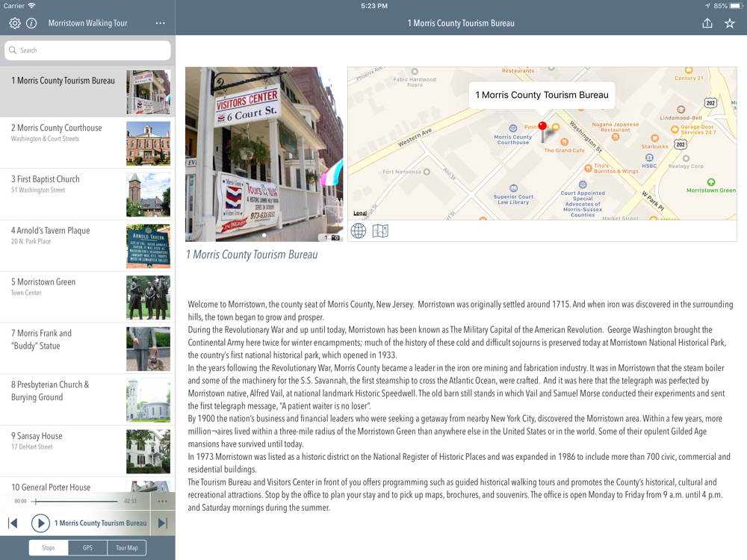The image size is (747, 560).
Task: Open stop 1 Morris County Tourism Bureau
Action: click(87, 92)
